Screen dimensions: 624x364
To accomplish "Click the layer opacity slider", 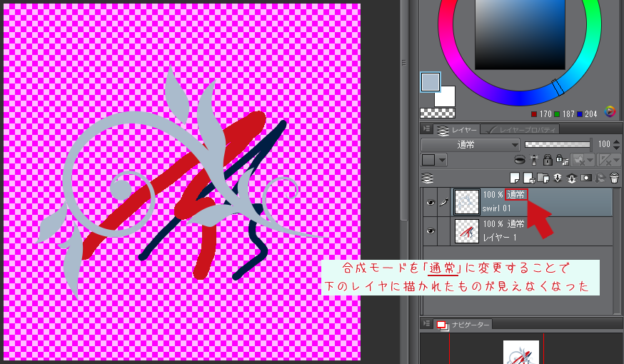I will [557, 144].
